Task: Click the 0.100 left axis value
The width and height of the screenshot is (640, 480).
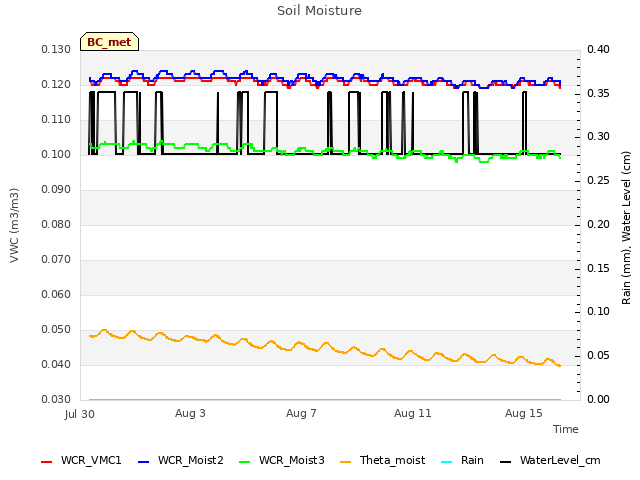Action: click(x=56, y=155)
